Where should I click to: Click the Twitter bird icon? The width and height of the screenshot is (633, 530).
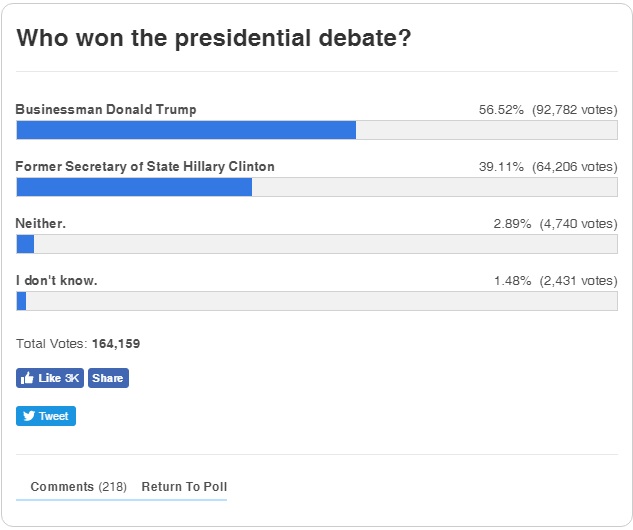pyautogui.click(x=29, y=416)
